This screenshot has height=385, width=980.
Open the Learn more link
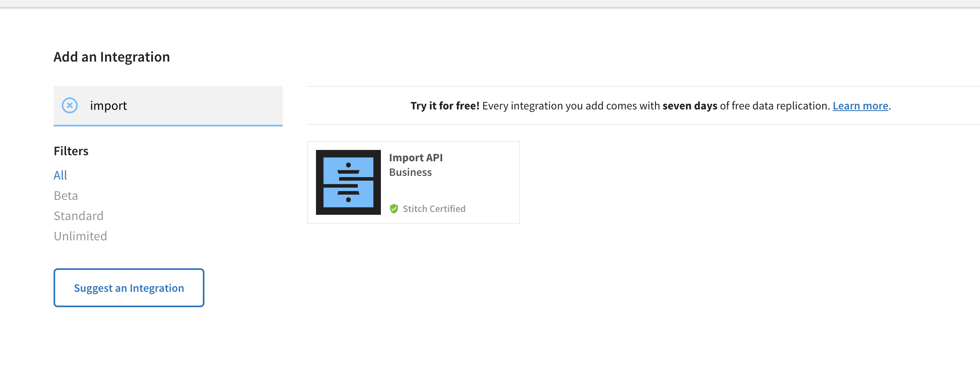pos(860,106)
